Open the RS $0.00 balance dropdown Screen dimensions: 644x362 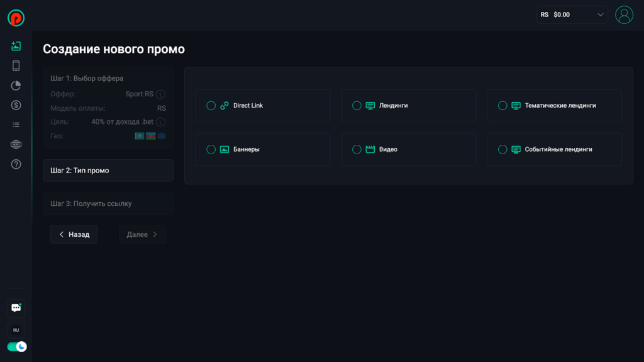(572, 15)
